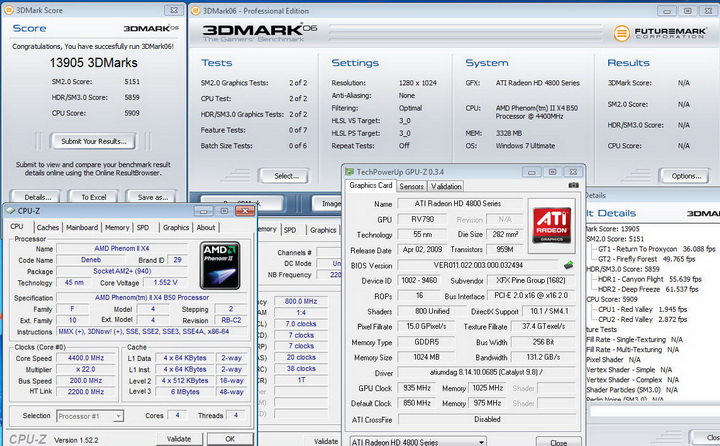Open the SPD tab in front CPU-Z window
Screen dimensions: 720x446
point(143,227)
